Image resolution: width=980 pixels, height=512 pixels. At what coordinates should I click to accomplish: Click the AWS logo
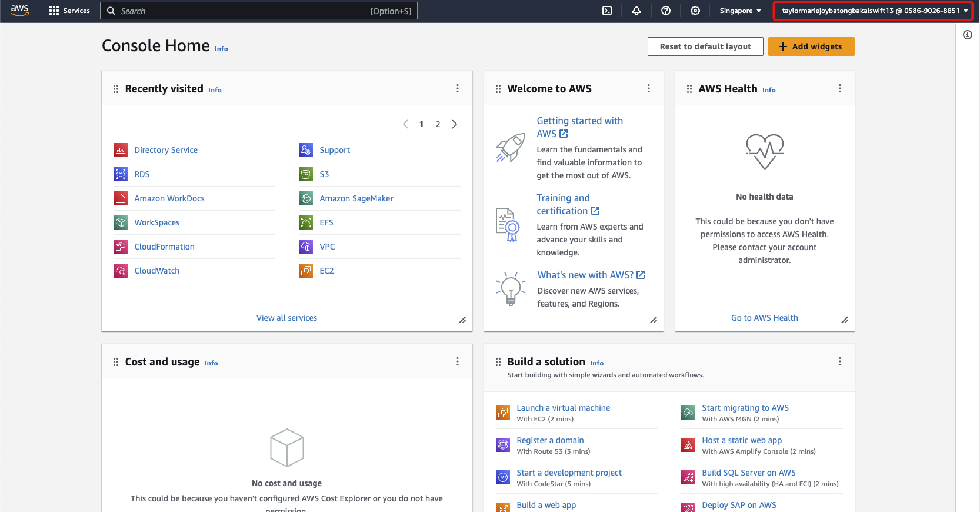pos(19,11)
